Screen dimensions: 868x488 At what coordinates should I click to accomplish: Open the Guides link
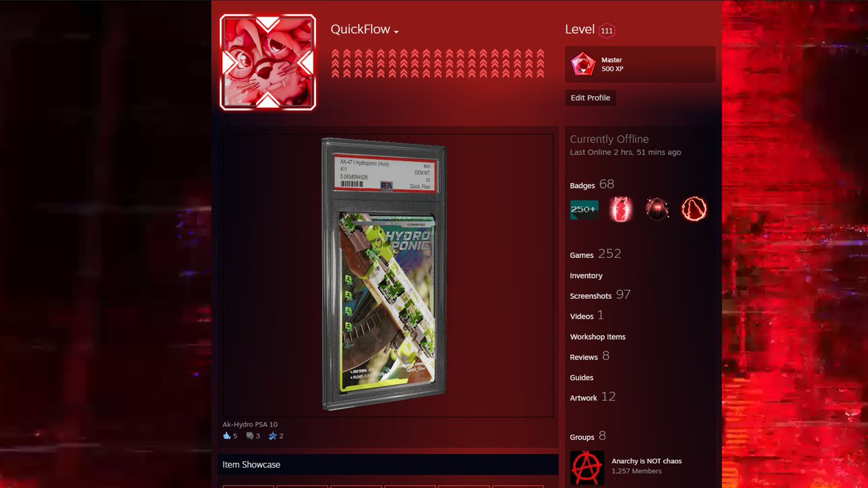point(582,377)
